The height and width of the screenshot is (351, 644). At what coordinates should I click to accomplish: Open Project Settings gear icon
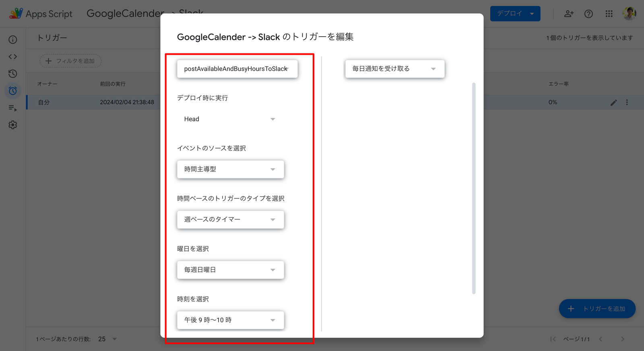coord(13,125)
